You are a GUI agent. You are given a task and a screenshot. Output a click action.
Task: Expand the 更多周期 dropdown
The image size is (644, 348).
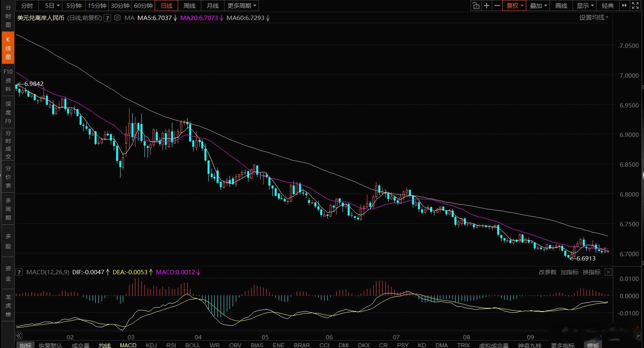pos(242,5)
